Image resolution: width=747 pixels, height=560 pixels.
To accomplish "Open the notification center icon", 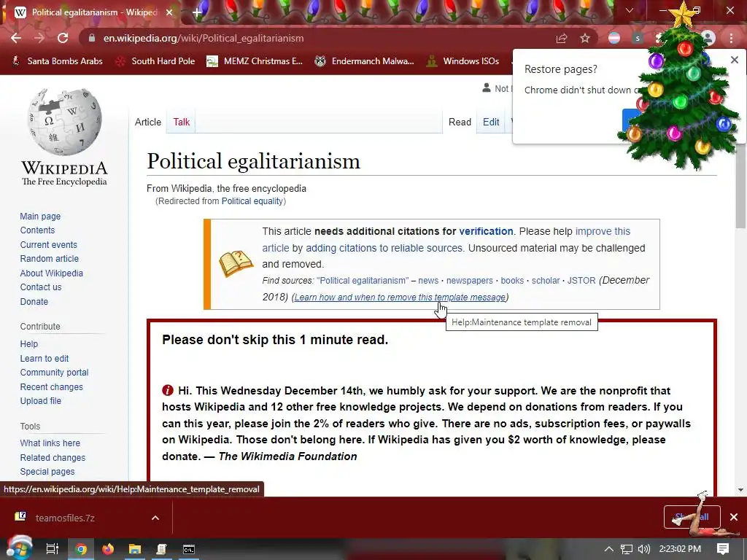I will tap(723, 549).
